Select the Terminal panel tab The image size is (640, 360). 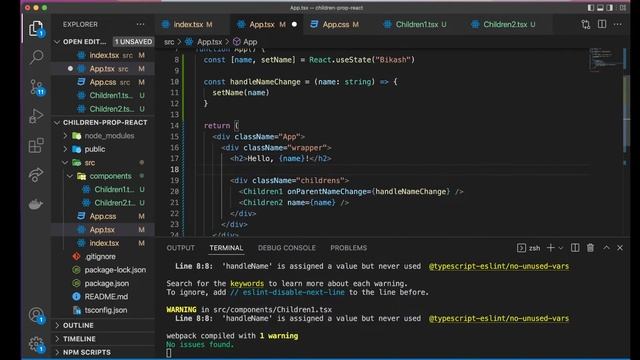coord(226,248)
